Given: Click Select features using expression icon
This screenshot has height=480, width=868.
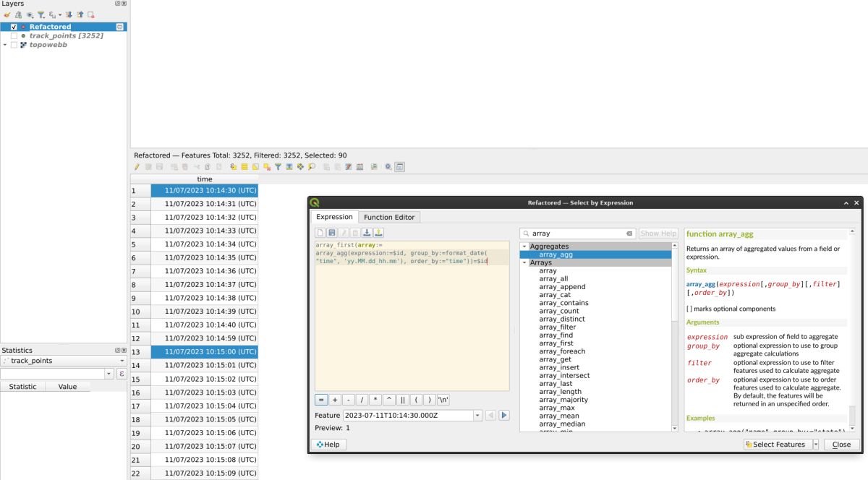Looking at the screenshot, I should coord(233,166).
